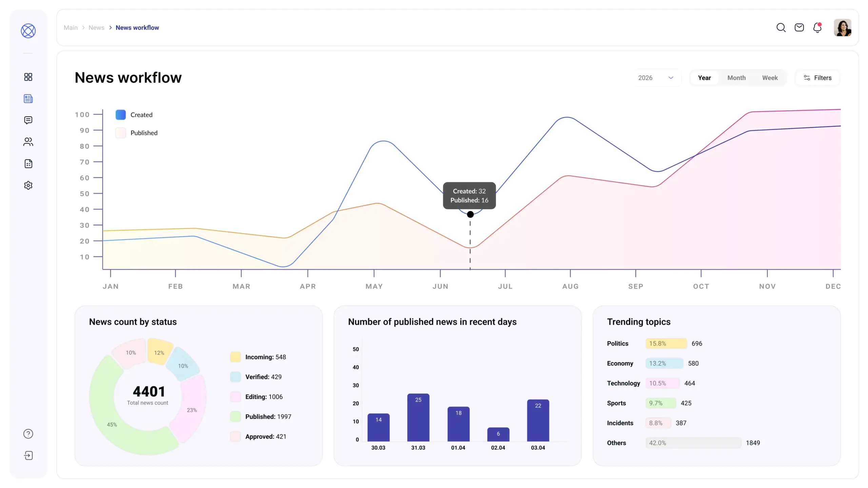Open the users section in the sidebar
The height and width of the screenshot is (488, 868).
[28, 142]
